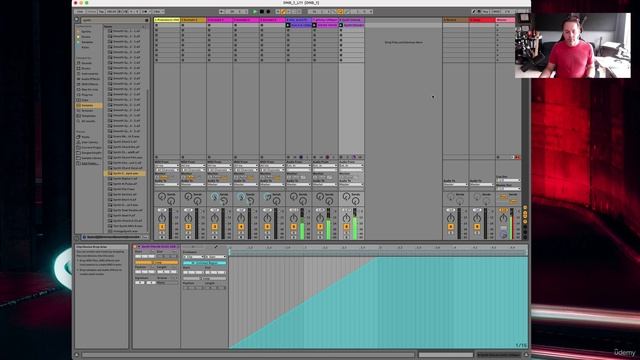
Task: Click track 4 Send A knob
Action: pos(241,197)
